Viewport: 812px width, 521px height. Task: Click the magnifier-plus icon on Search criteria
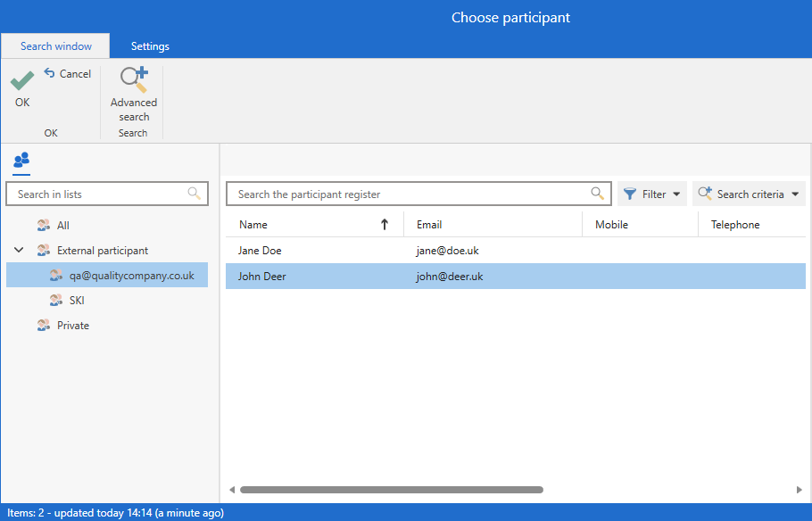(705, 194)
